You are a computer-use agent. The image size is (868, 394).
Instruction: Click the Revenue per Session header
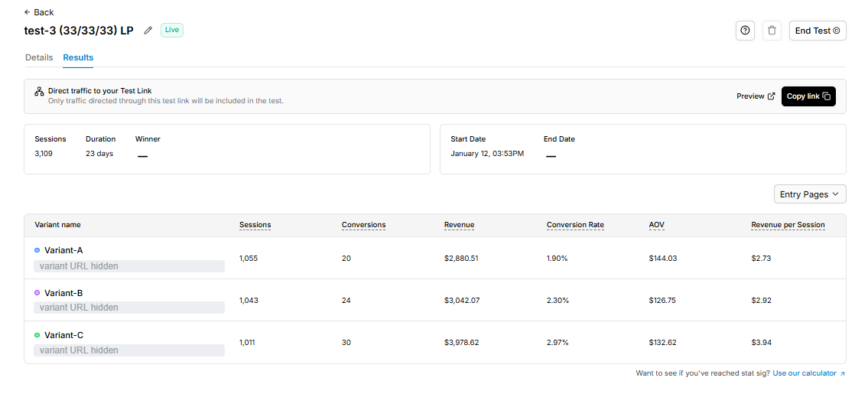pos(788,225)
